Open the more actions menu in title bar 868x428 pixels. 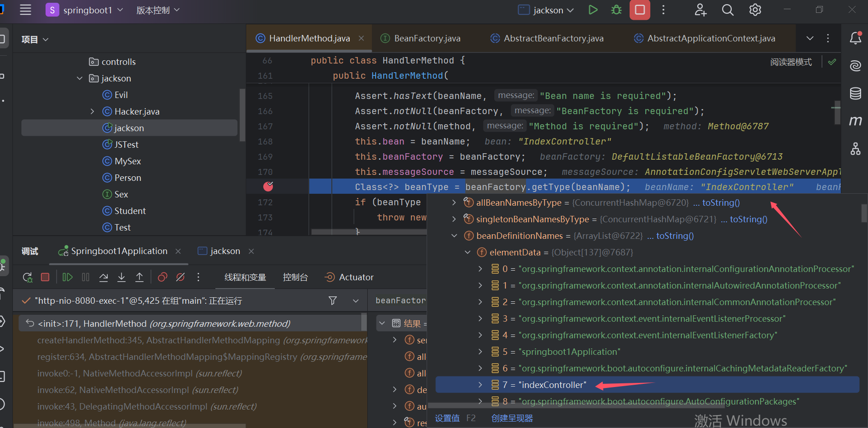pos(663,10)
